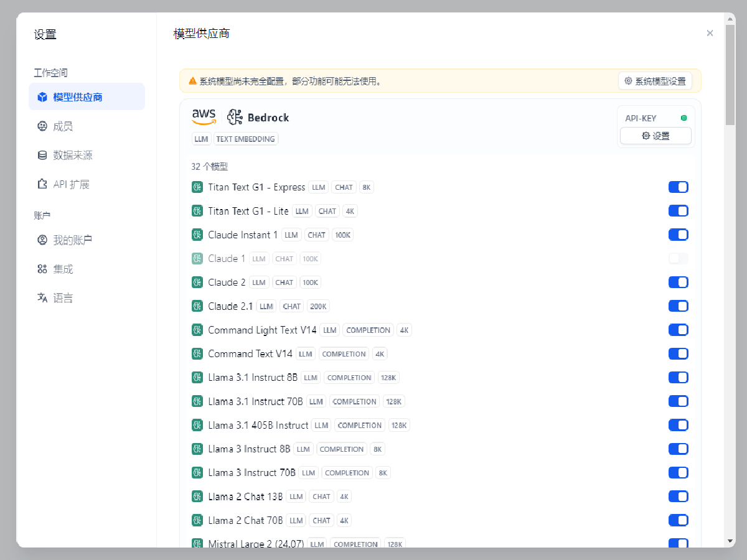Click the Titan Text G1 - Express model icon
Image resolution: width=747 pixels, height=560 pixels.
pos(197,187)
